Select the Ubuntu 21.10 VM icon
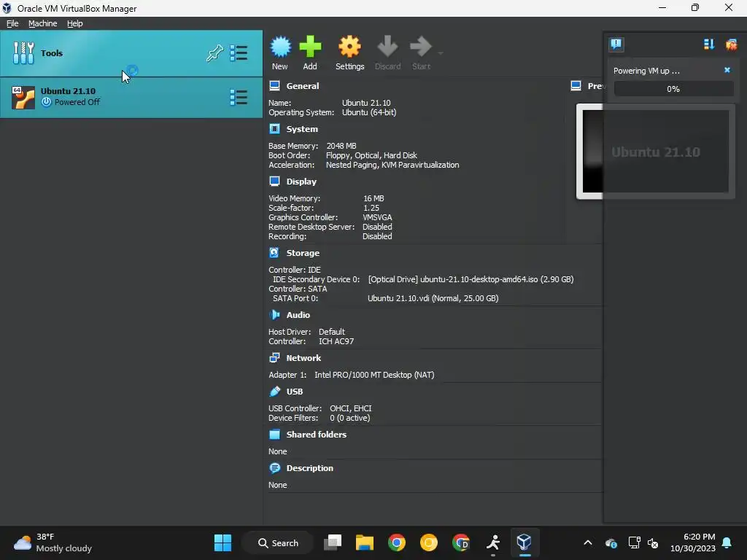The image size is (747, 560). point(23,98)
